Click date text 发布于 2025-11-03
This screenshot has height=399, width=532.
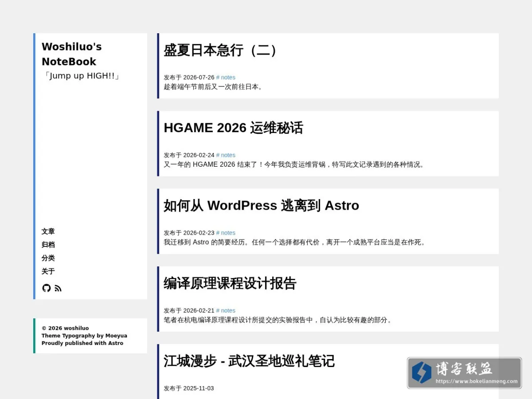pos(189,388)
